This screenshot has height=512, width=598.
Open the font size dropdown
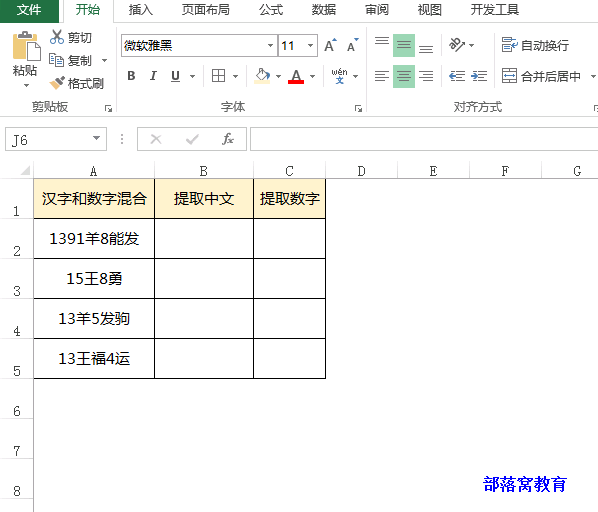pos(310,45)
